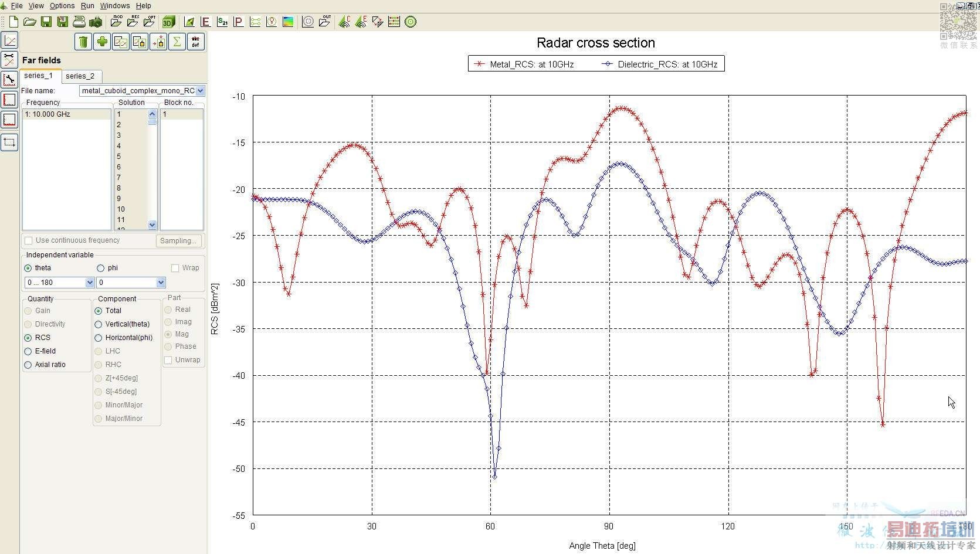The width and height of the screenshot is (980, 554).
Task: Click the red P icon
Action: [238, 22]
